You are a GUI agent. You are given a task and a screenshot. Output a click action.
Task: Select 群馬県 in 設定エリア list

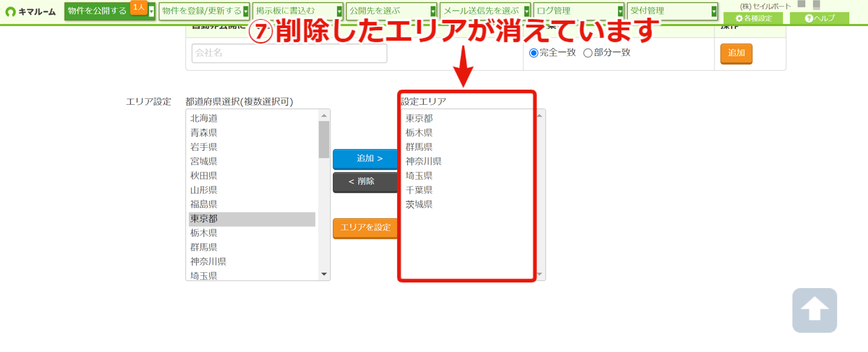[467, 147]
